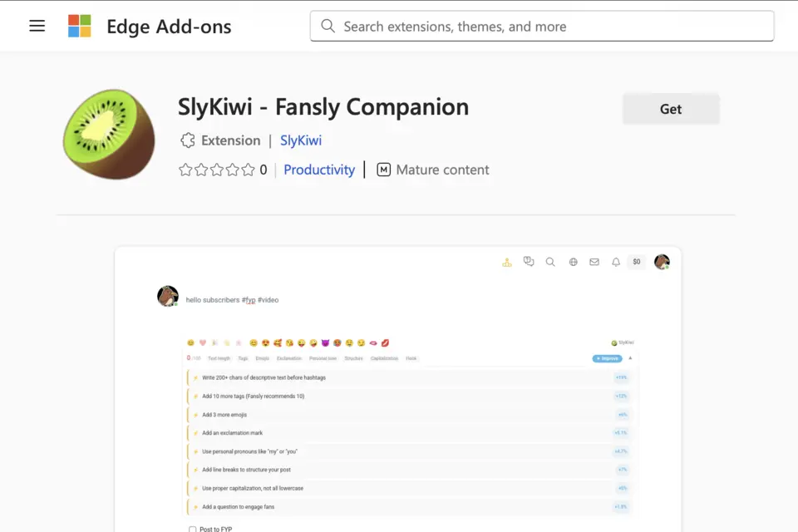Screen dimensions: 798x532
Task: Select the Personal tone tab
Action: pos(323,358)
